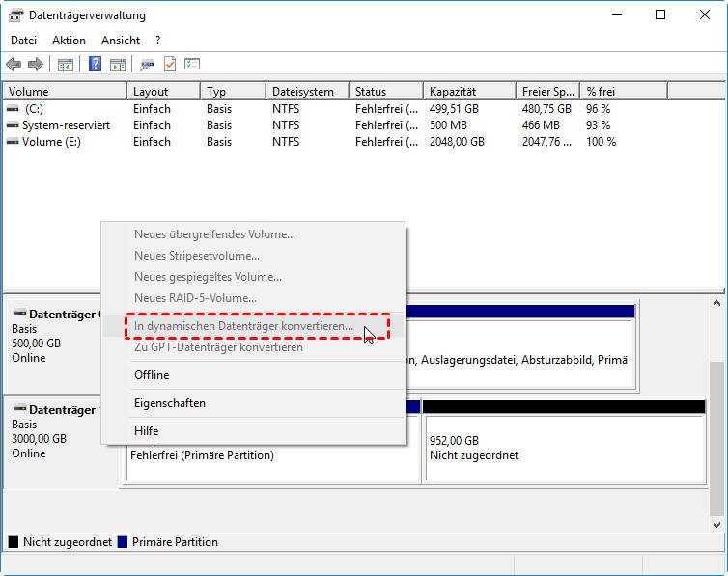The width and height of the screenshot is (728, 576).
Task: Click the 100 % free cell
Action: click(x=601, y=142)
